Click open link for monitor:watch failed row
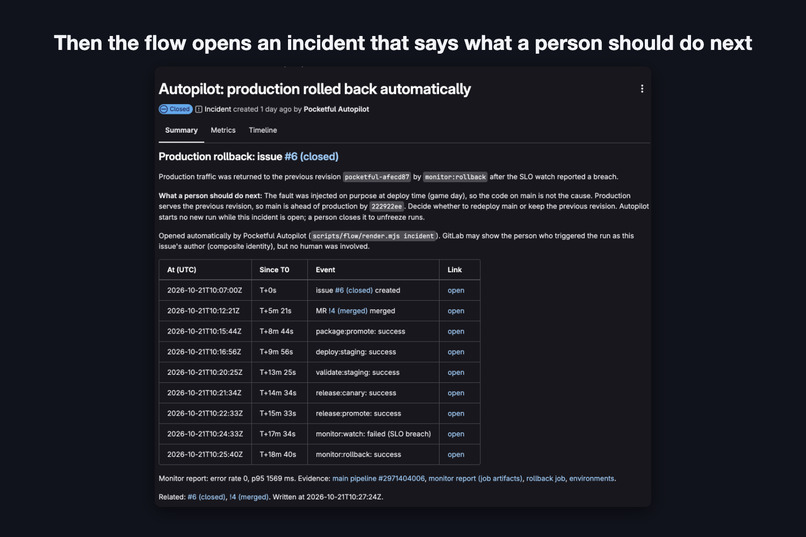 tap(455, 434)
